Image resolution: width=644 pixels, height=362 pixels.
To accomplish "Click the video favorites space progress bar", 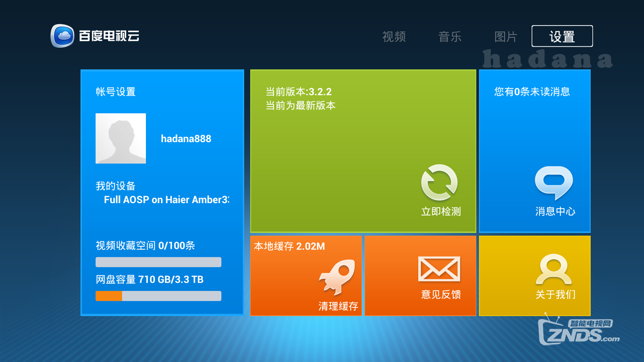I will pos(158,262).
